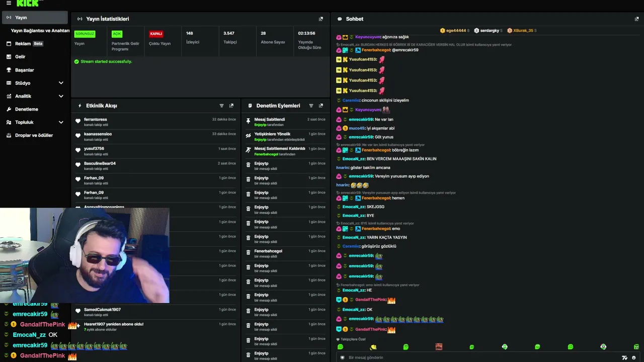
Task: Click the Başarılar trophy icon
Action: [9, 70]
